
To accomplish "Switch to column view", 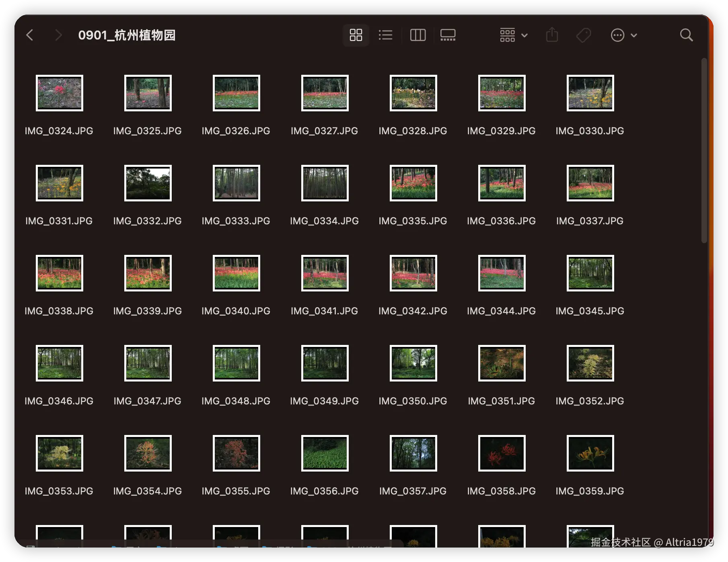I will [x=418, y=35].
